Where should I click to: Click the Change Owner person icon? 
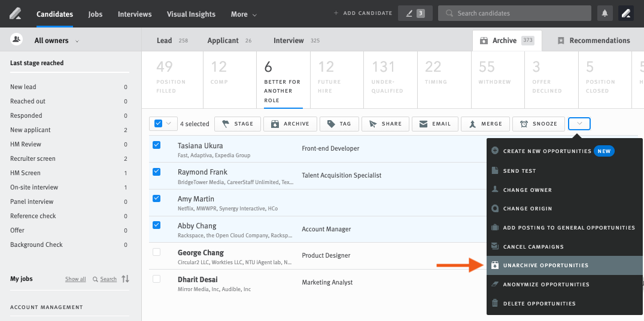(495, 189)
